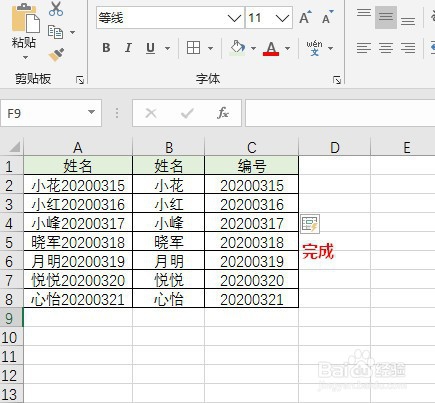The width and height of the screenshot is (435, 403).
Task: Select column B header
Action: [x=169, y=147]
